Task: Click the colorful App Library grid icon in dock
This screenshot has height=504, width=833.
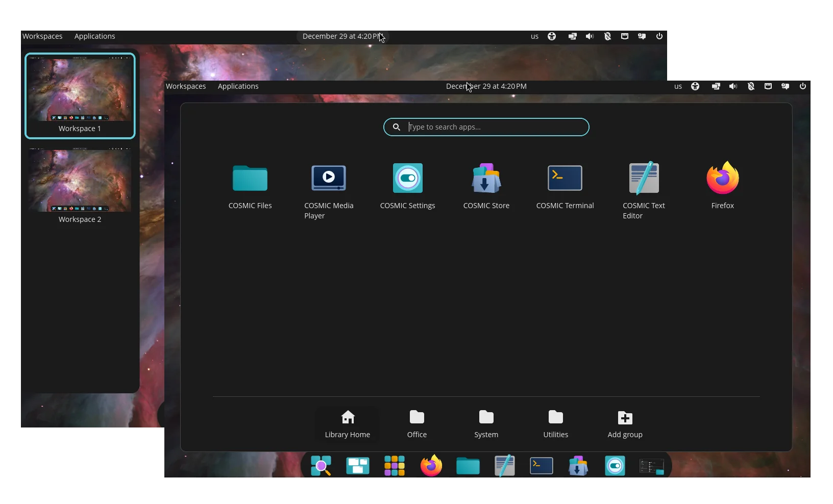Action: tap(395, 466)
